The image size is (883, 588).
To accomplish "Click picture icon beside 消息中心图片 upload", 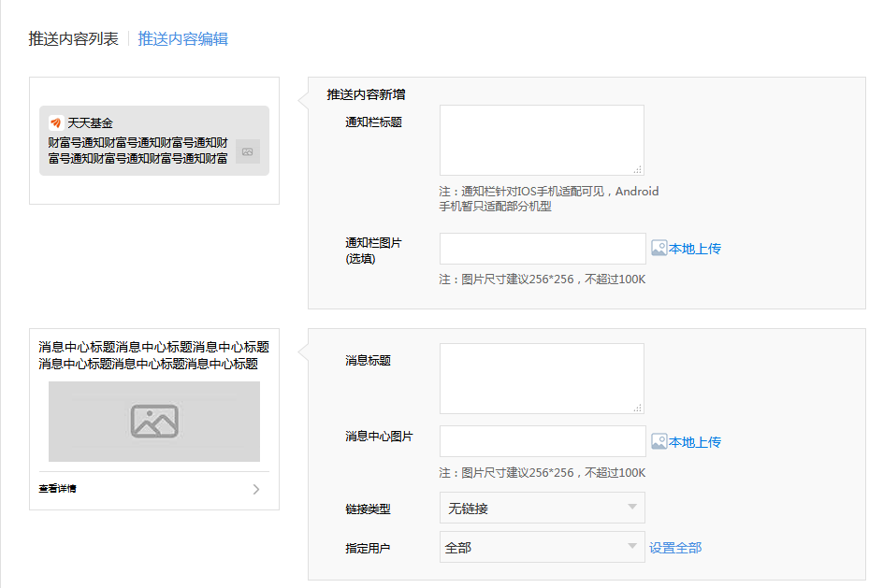I will 659,441.
